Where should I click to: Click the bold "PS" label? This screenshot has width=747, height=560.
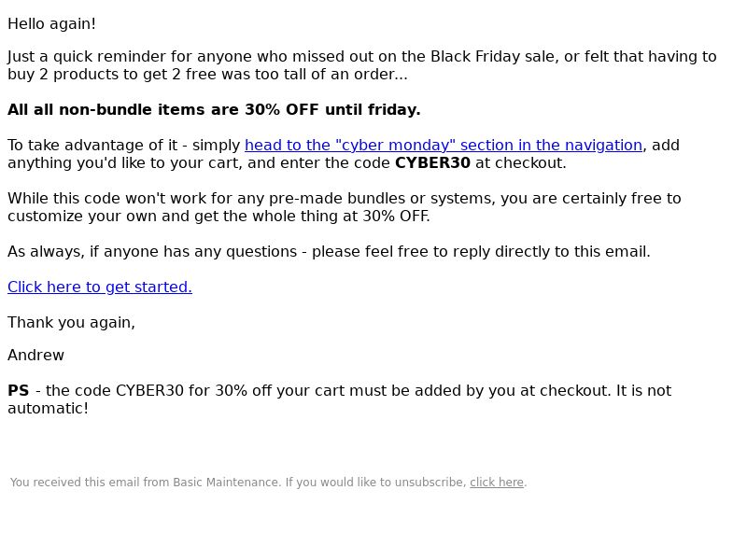(19, 390)
